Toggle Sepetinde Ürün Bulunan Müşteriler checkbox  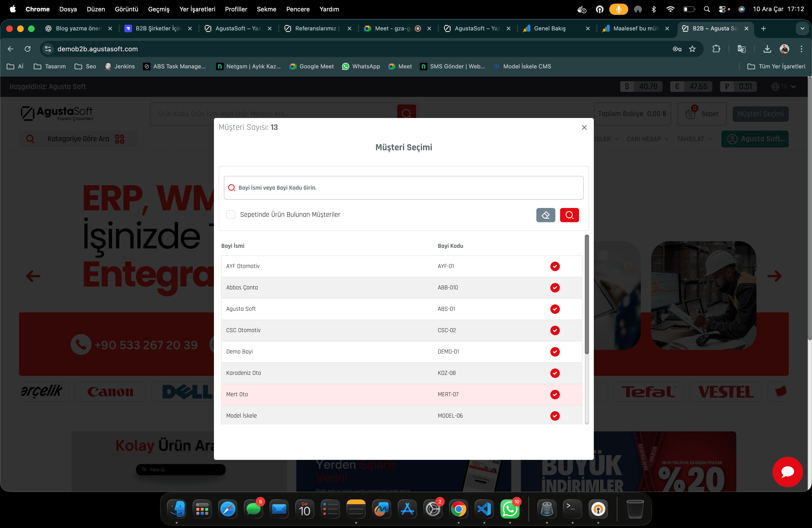point(231,215)
